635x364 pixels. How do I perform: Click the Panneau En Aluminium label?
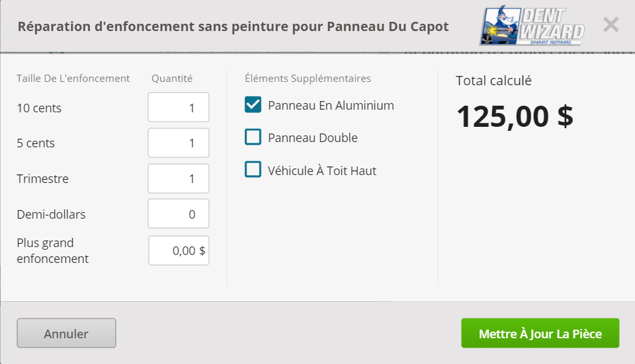click(x=331, y=105)
